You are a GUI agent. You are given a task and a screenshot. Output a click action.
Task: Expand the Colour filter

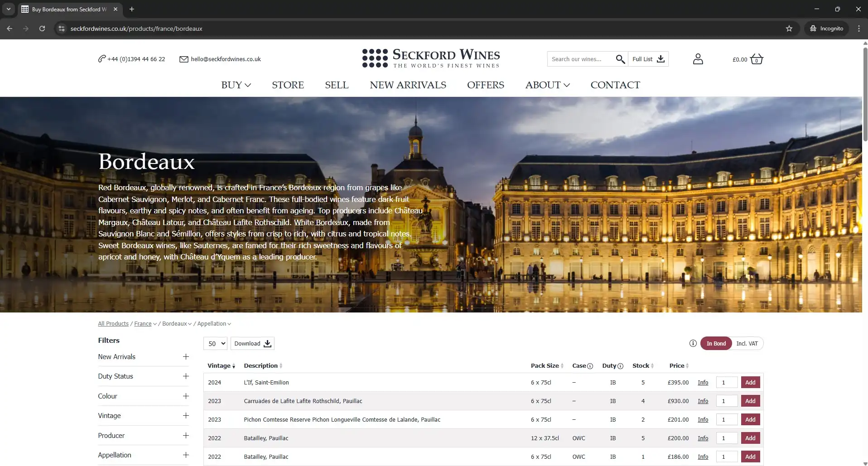point(186,396)
